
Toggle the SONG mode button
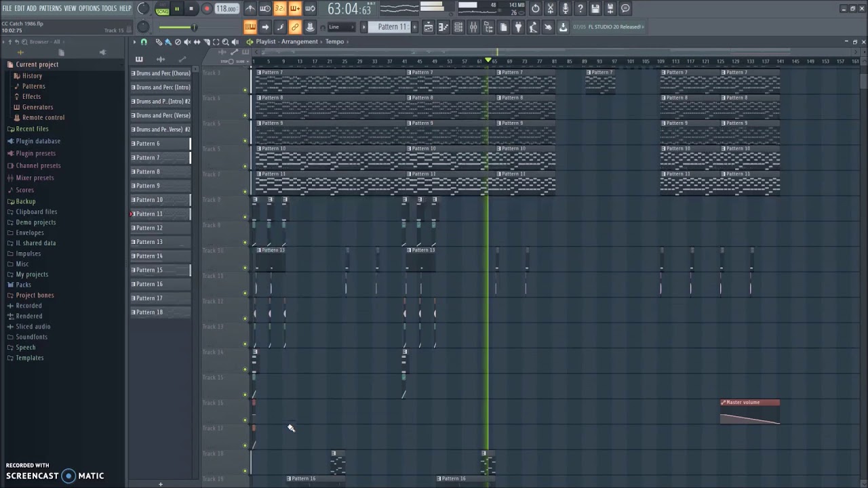pyautogui.click(x=163, y=12)
